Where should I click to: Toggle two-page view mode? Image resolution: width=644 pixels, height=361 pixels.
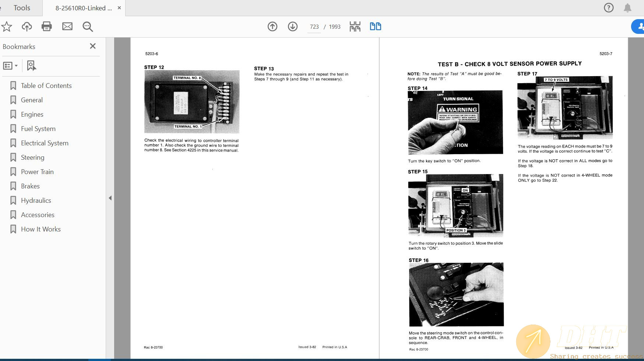pos(375,26)
